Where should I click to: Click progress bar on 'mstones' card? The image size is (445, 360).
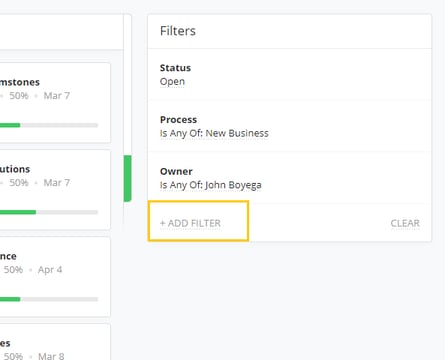tap(49, 125)
